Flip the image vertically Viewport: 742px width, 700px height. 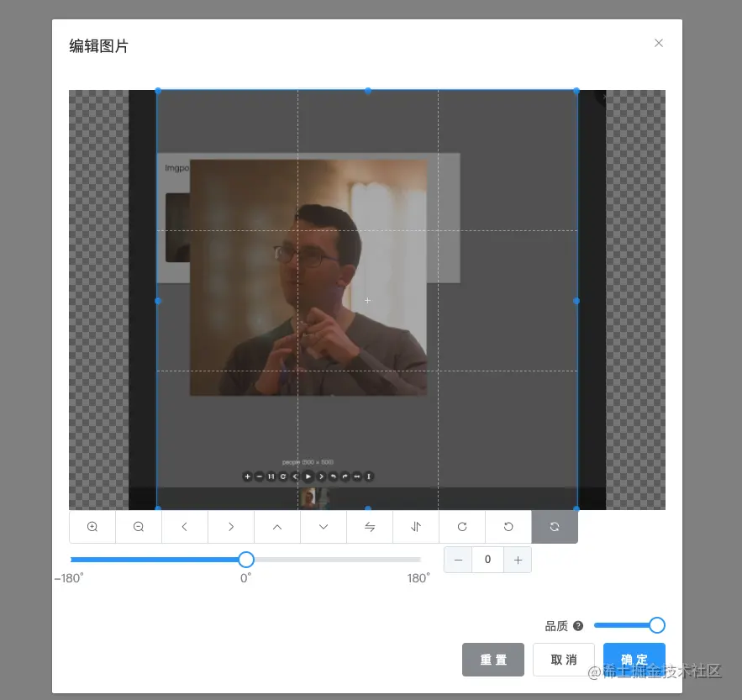[416, 527]
